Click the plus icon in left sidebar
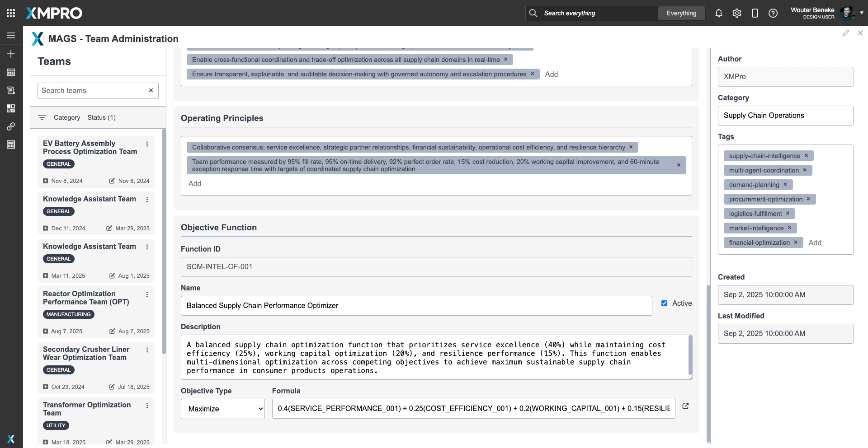868x448 pixels. [x=11, y=54]
